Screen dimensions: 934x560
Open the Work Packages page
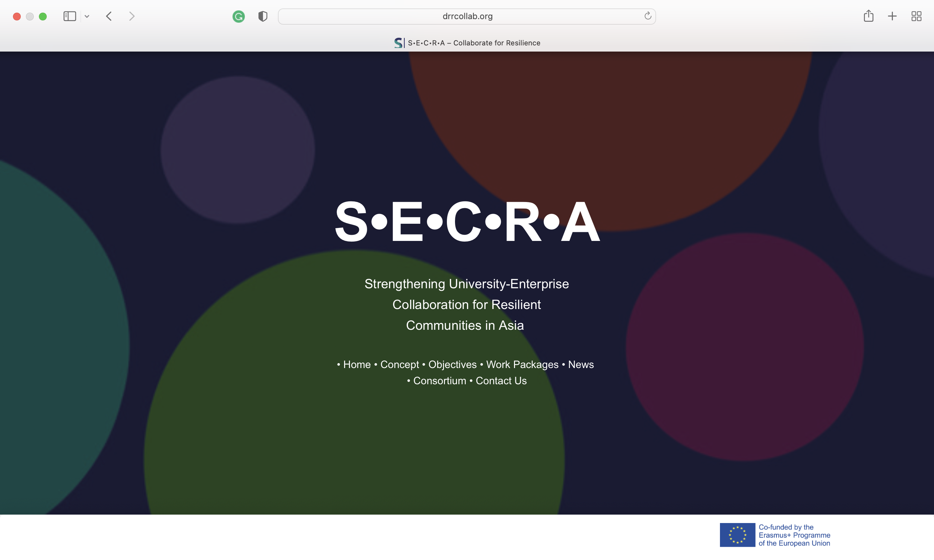[x=522, y=364]
